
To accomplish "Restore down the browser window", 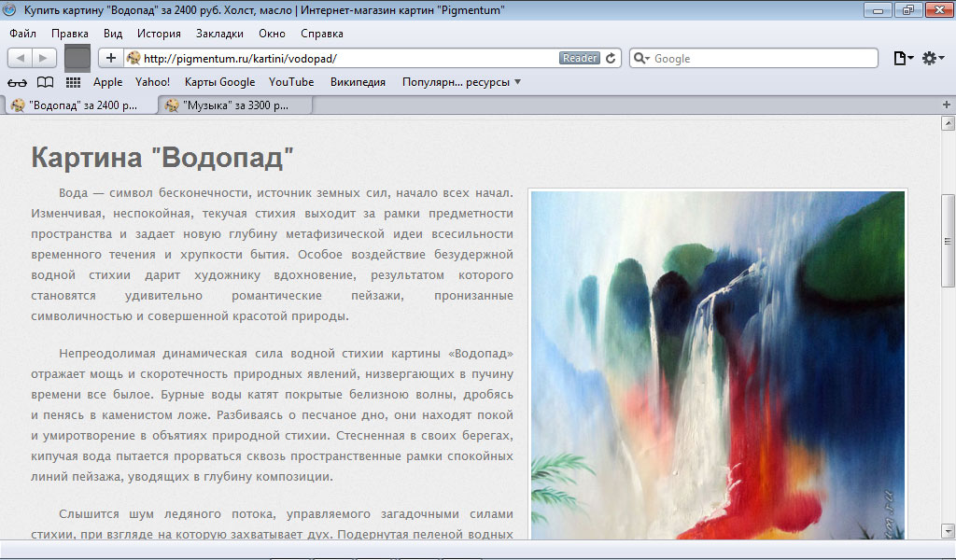I will (x=908, y=9).
